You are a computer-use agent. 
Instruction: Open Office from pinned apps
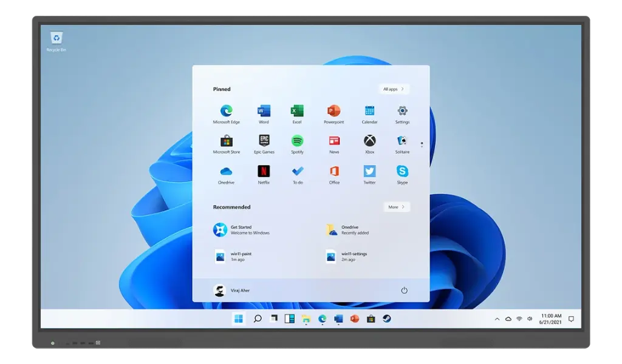334,175
